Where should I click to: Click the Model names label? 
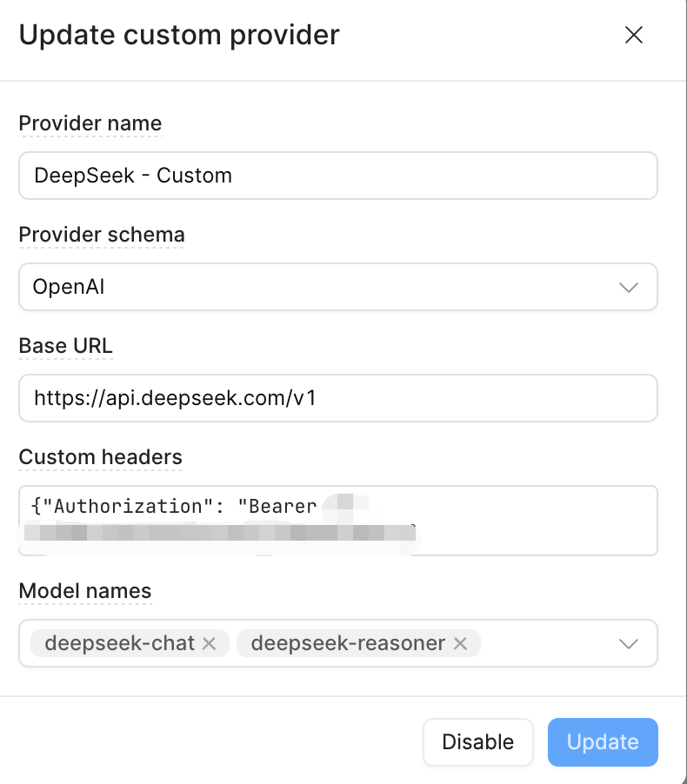point(85,591)
